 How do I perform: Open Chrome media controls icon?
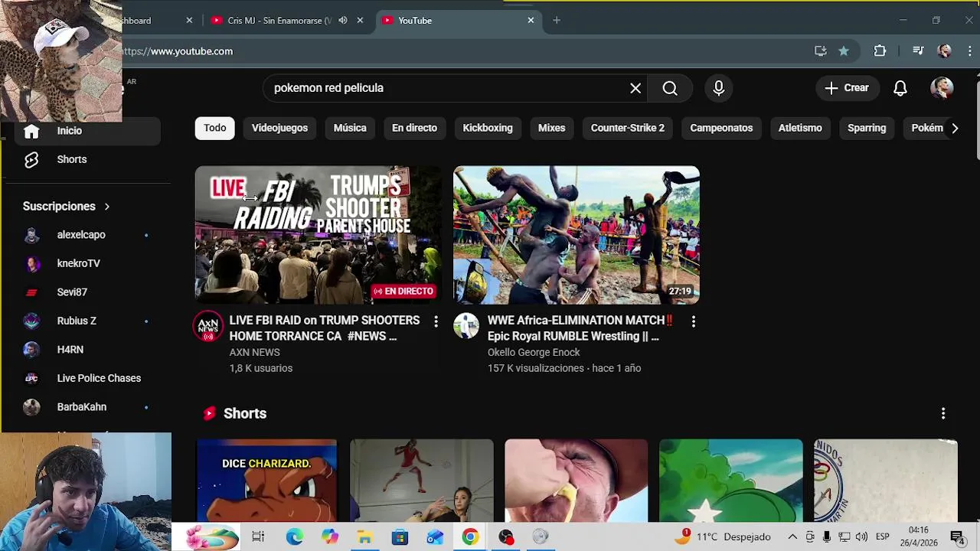click(x=918, y=51)
